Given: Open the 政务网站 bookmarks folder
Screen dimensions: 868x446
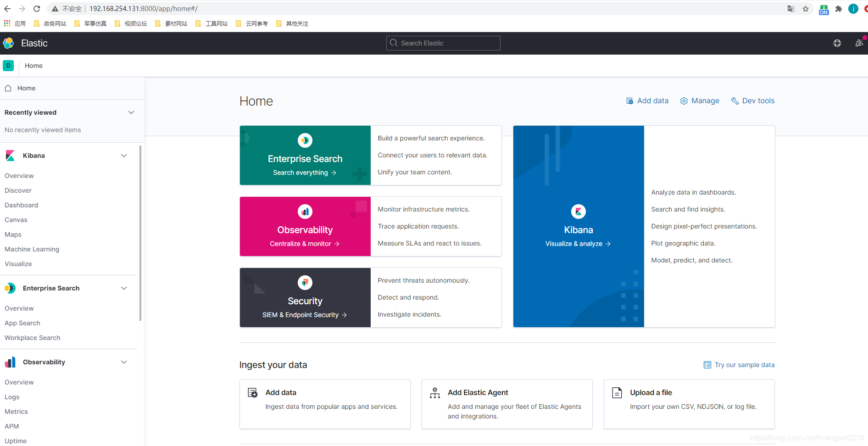Looking at the screenshot, I should [x=50, y=23].
